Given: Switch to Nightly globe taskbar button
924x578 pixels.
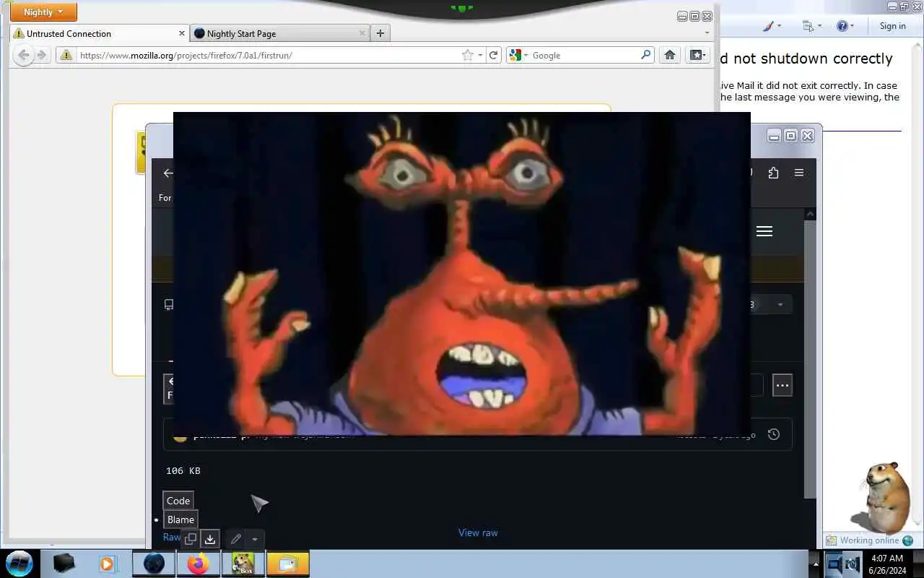Looking at the screenshot, I should click(x=154, y=564).
